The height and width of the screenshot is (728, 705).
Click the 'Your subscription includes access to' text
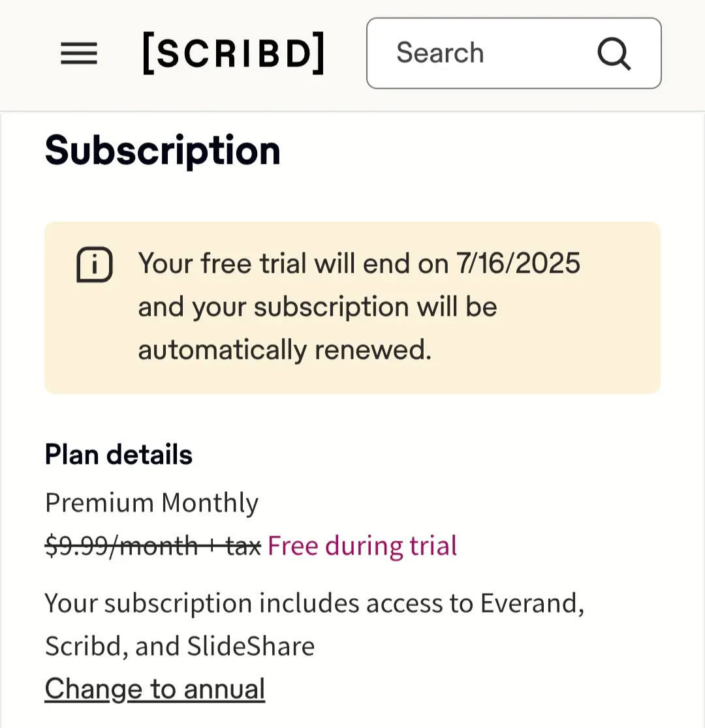click(x=259, y=603)
